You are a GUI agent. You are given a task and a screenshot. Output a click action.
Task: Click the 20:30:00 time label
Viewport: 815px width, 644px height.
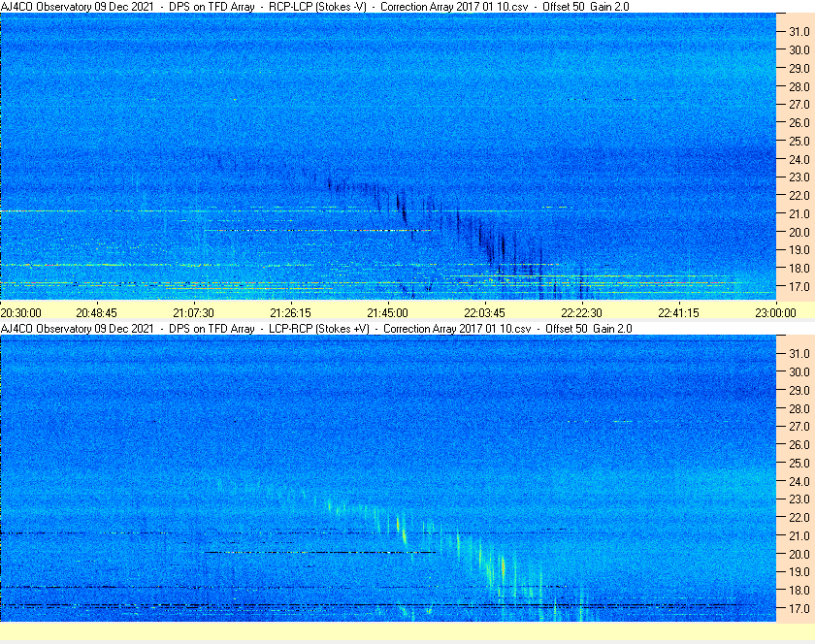20,313
